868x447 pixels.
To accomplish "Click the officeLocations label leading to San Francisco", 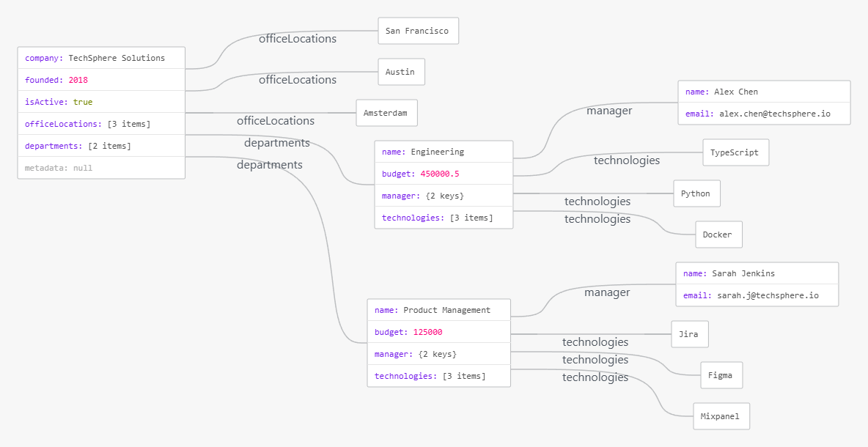I will tap(298, 39).
